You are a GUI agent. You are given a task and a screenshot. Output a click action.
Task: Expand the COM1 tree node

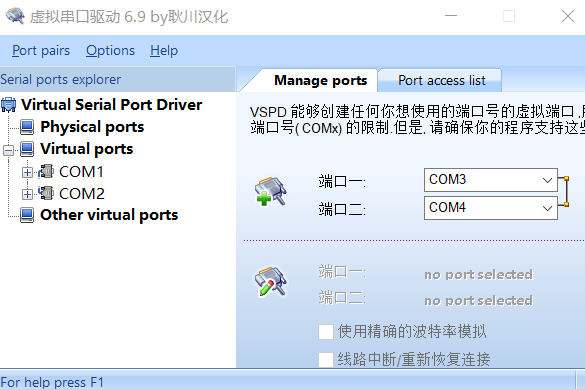[27, 172]
